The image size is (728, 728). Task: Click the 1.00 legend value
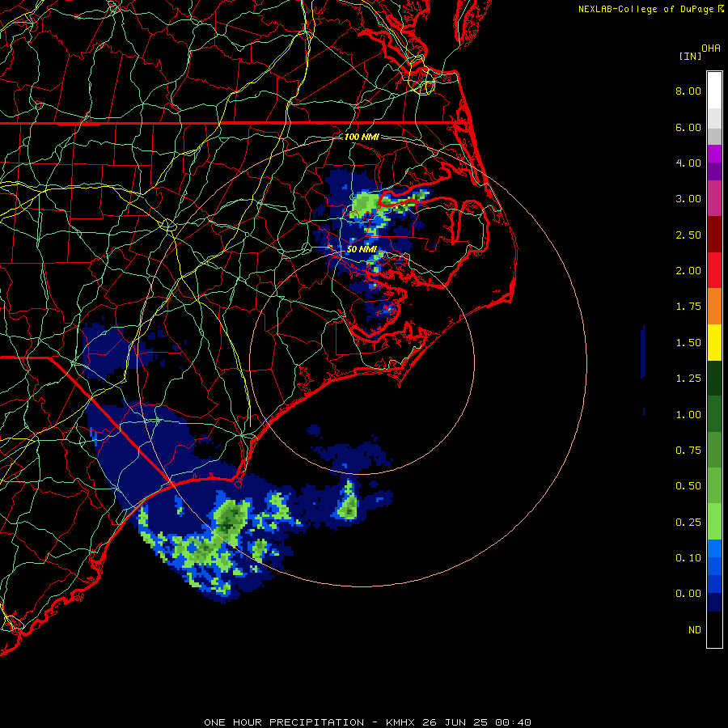click(688, 415)
